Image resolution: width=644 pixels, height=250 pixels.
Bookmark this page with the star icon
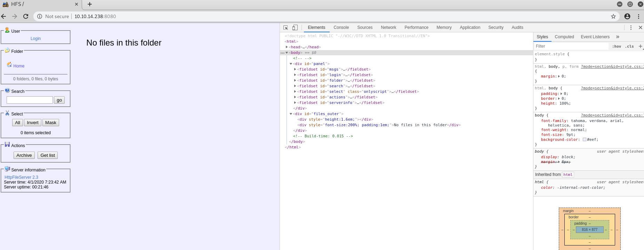613,16
